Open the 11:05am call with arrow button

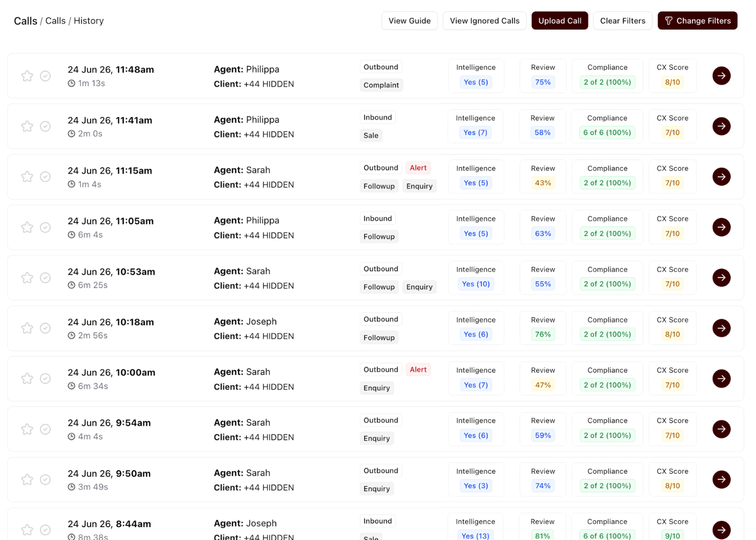point(721,227)
